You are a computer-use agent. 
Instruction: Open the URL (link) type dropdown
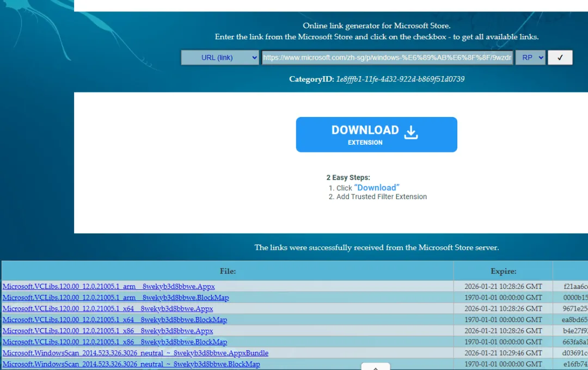click(x=220, y=58)
